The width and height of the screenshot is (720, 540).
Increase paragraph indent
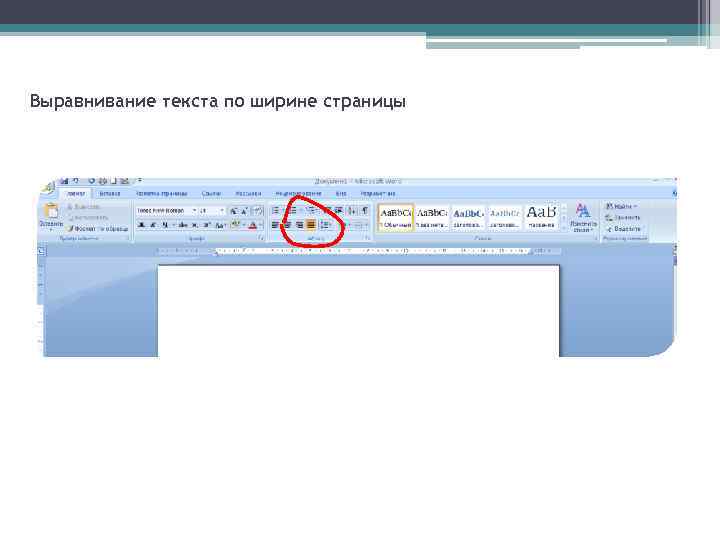(x=339, y=211)
